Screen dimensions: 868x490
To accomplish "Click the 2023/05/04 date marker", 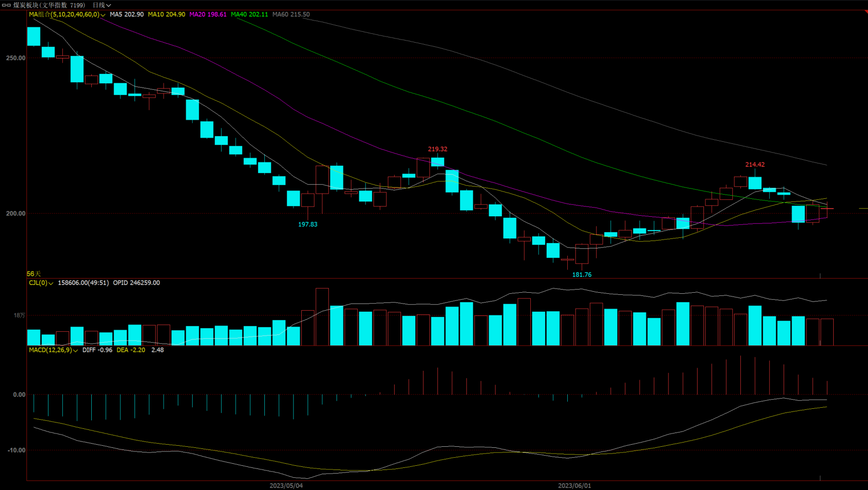I will point(286,486).
